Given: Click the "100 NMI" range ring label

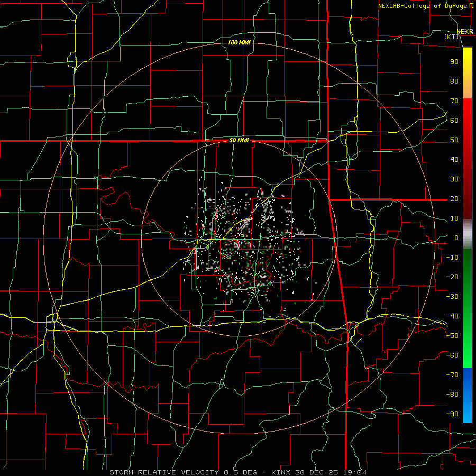Looking at the screenshot, I should (239, 42).
